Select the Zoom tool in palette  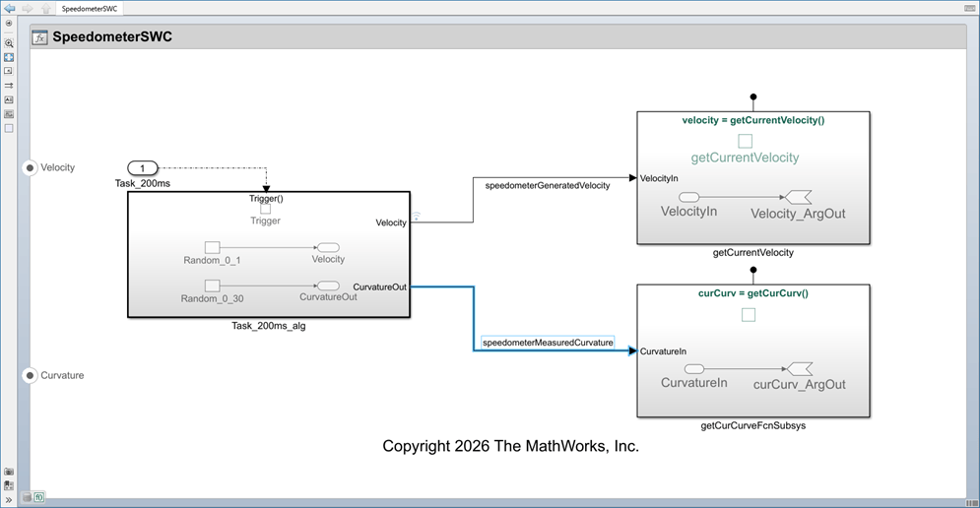point(9,43)
